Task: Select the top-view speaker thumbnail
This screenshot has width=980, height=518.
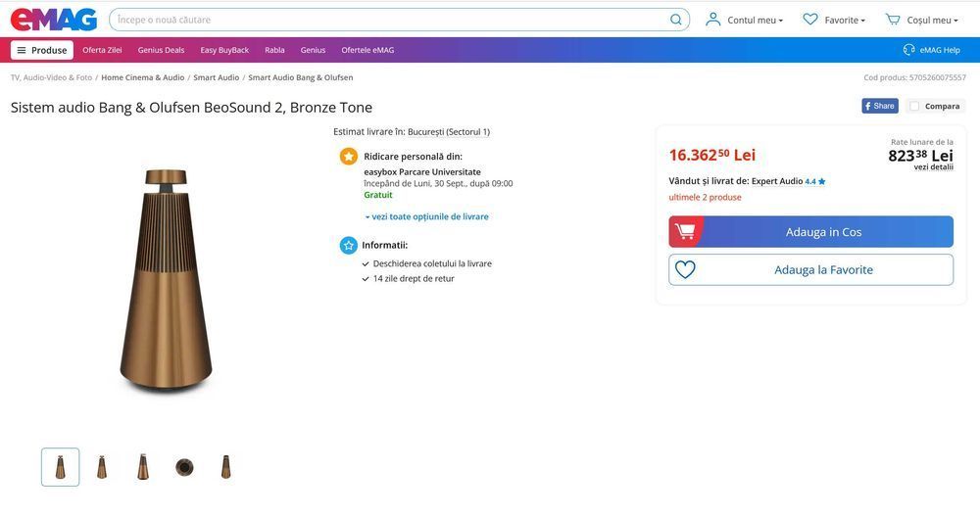Action: point(184,467)
